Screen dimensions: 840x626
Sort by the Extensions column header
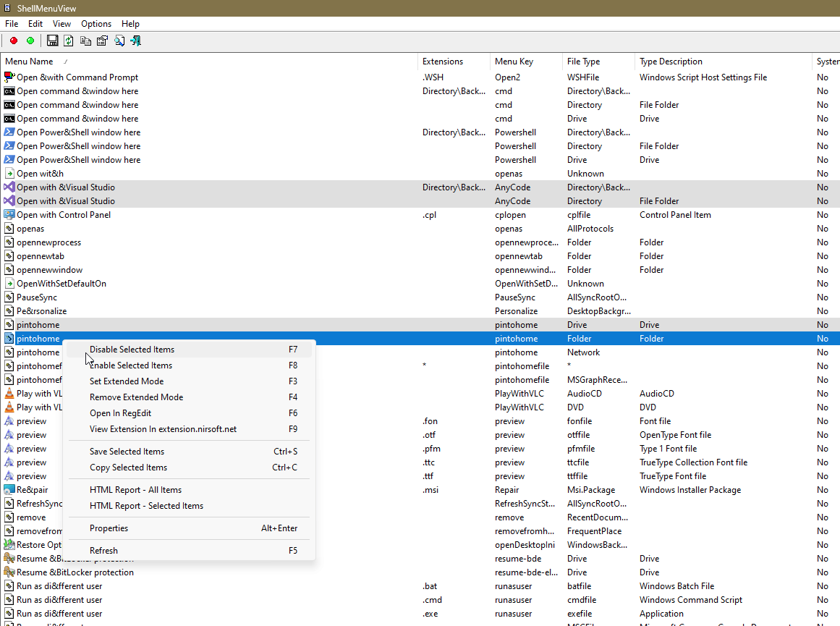(x=454, y=61)
